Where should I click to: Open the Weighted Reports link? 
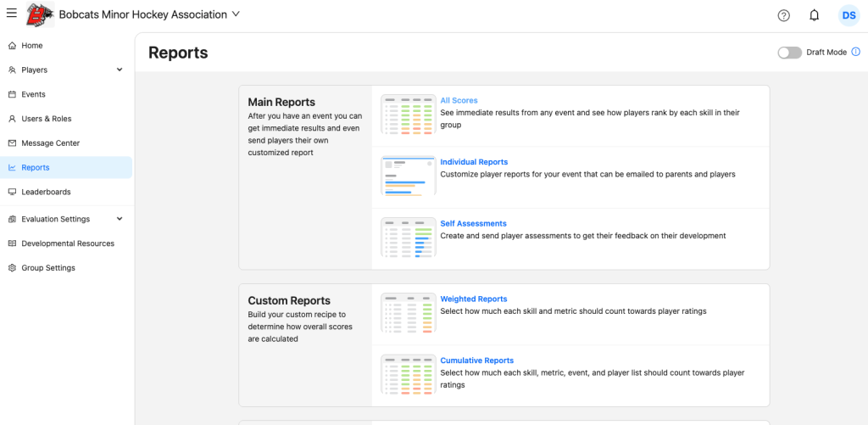click(x=473, y=299)
